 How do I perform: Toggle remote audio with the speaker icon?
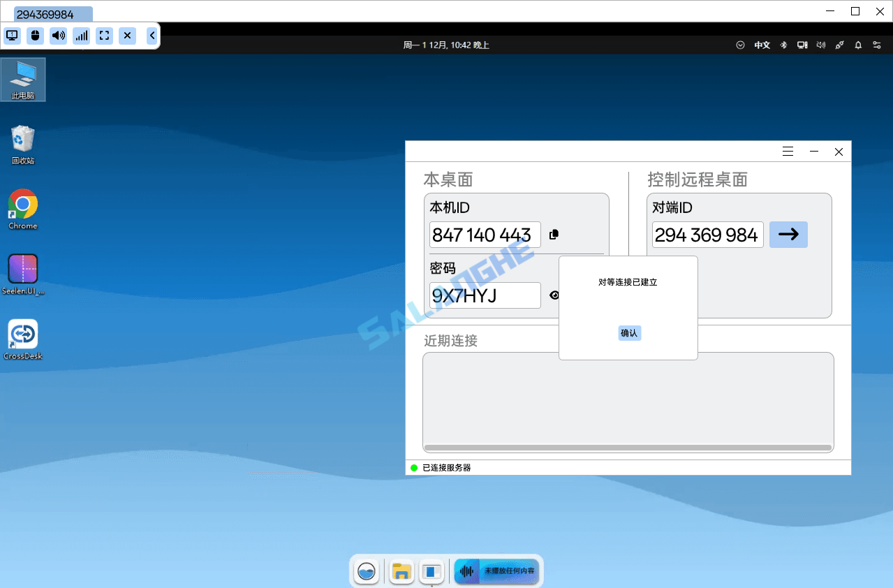pyautogui.click(x=58, y=35)
